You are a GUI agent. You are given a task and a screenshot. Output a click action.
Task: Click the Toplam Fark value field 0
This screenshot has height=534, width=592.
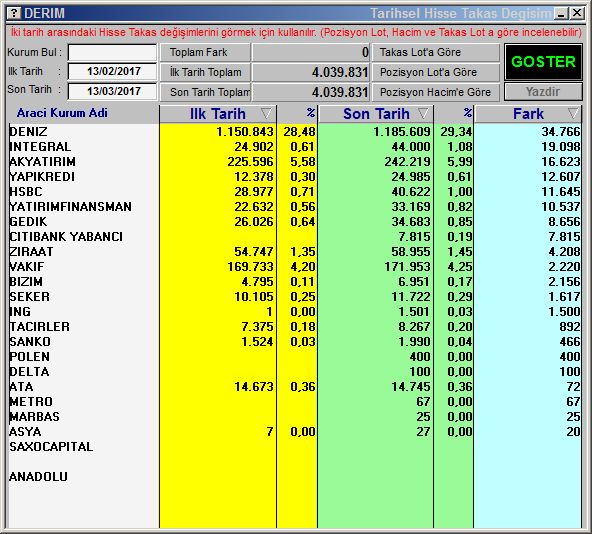(x=311, y=52)
